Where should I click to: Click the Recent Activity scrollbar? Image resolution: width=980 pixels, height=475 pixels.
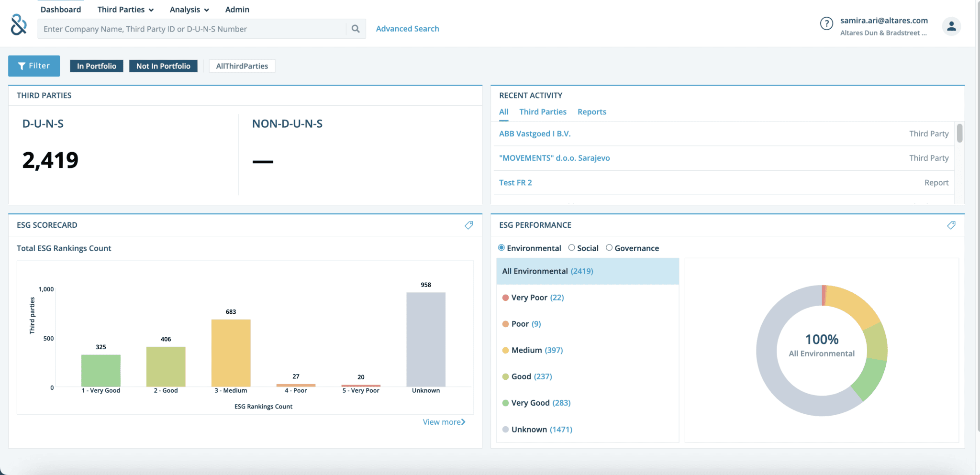coord(959,134)
